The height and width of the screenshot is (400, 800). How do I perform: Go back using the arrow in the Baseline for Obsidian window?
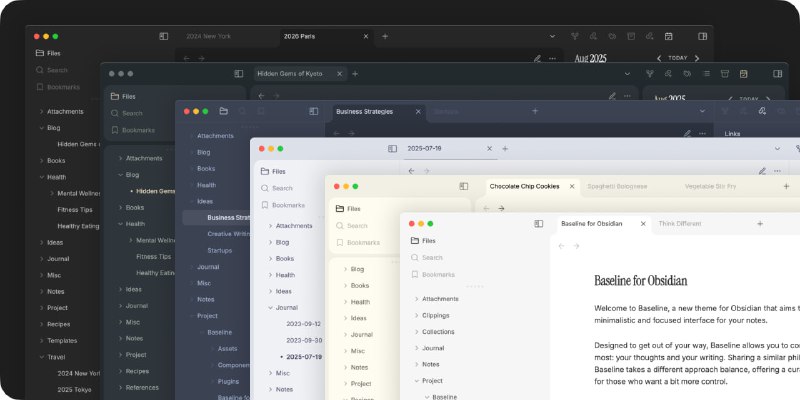(562, 245)
